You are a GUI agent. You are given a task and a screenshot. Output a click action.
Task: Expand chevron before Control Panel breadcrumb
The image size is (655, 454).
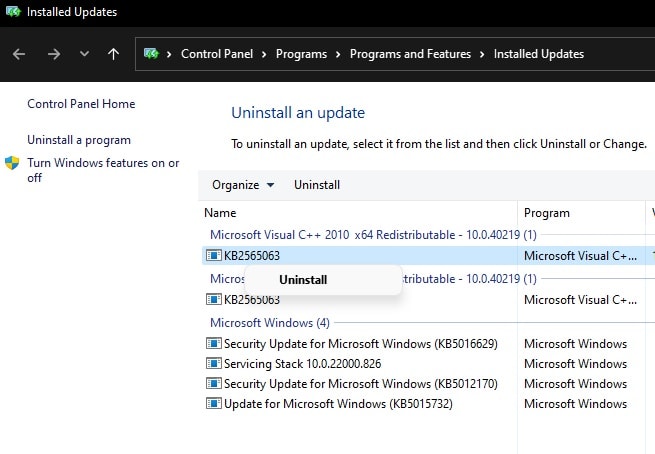[x=169, y=54]
